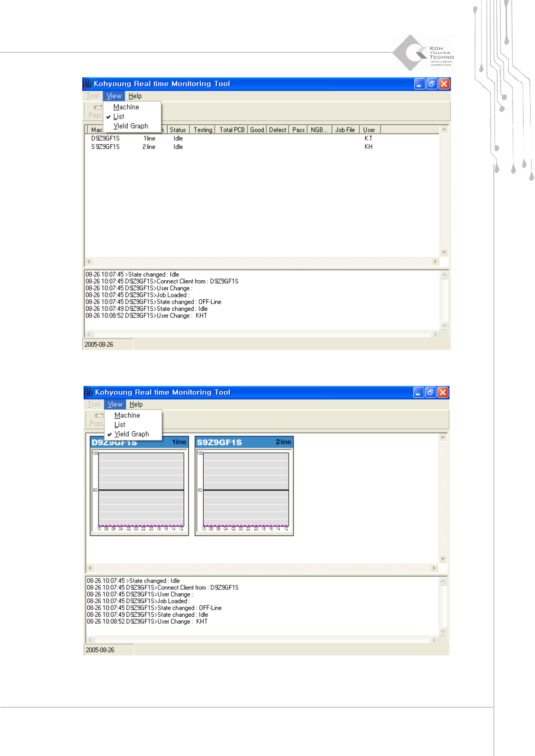Click the S9Z9GF1S 2line yield graph
The height and width of the screenshot is (756, 535).
tap(244, 486)
